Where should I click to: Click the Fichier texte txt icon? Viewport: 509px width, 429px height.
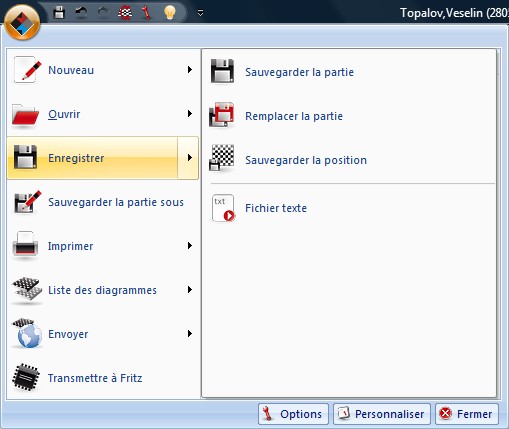coord(223,208)
